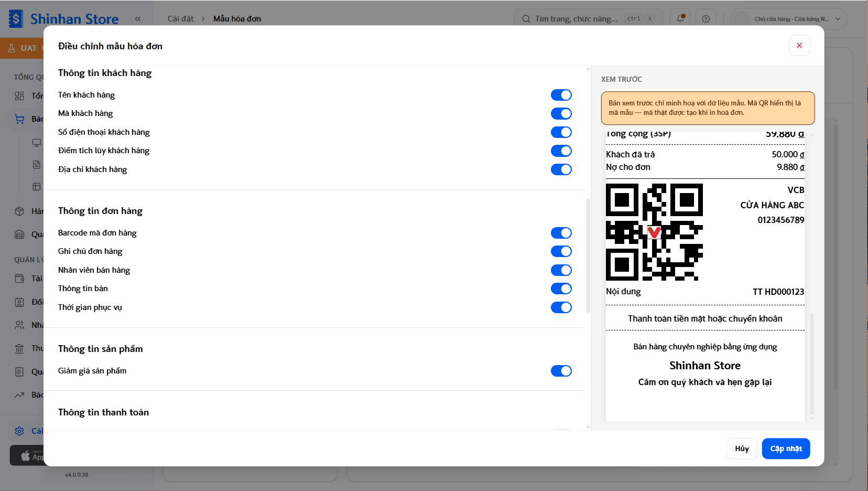The image size is (868, 491).
Task: Click the UAT flask icon
Action: click(12, 48)
